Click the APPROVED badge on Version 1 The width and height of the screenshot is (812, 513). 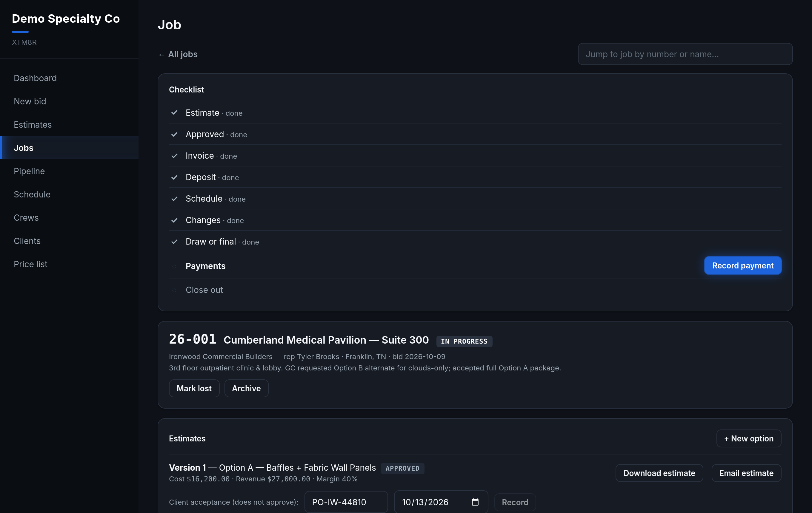(403, 468)
